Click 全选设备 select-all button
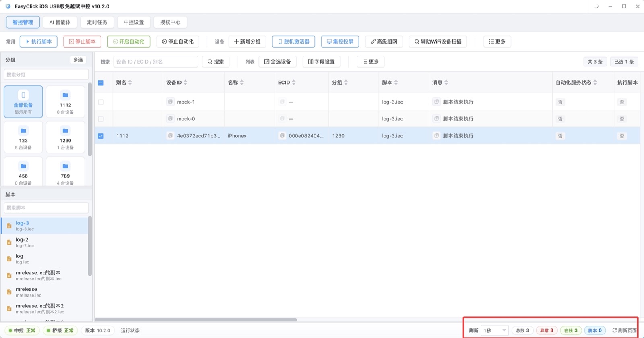 pyautogui.click(x=277, y=62)
